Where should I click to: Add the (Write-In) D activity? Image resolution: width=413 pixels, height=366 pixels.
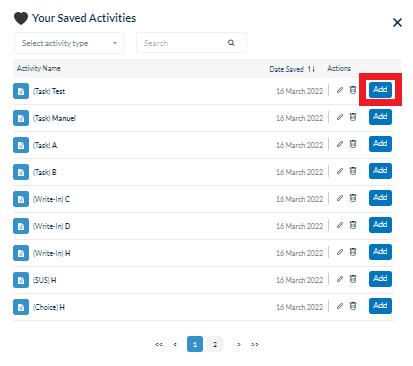coord(380,225)
